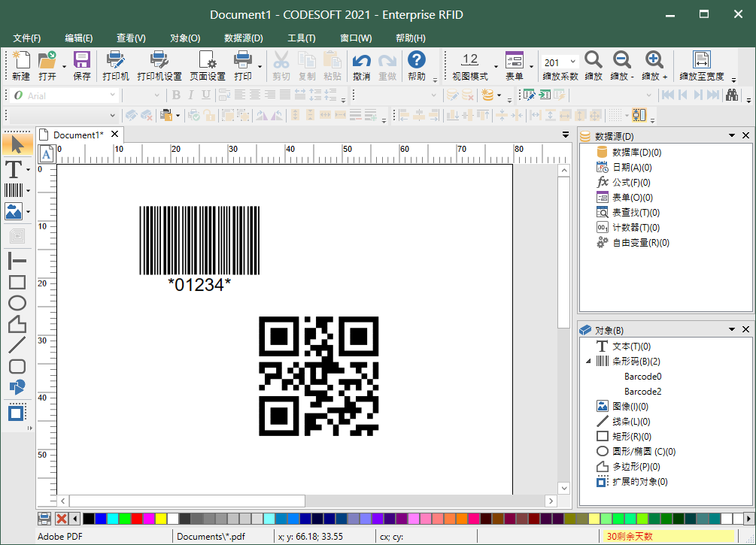This screenshot has height=545, width=756.
Task: Open a file with the 打开 icon
Action: pyautogui.click(x=47, y=65)
